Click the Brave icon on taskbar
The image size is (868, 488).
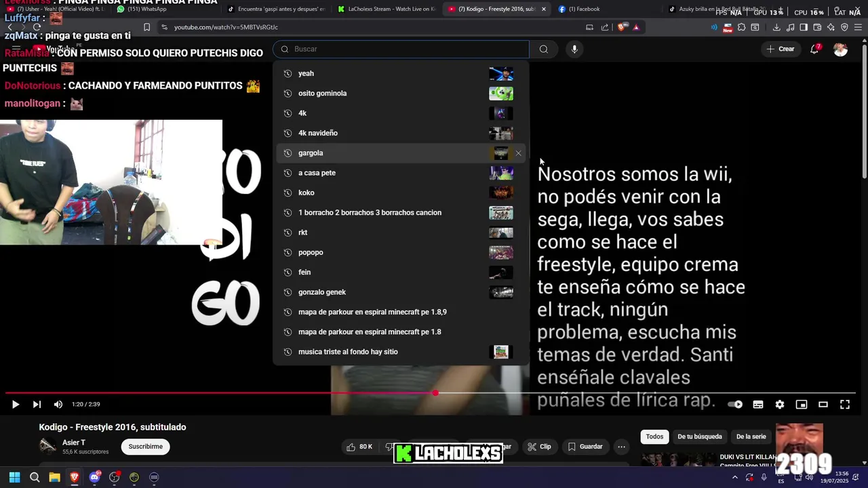point(75,477)
